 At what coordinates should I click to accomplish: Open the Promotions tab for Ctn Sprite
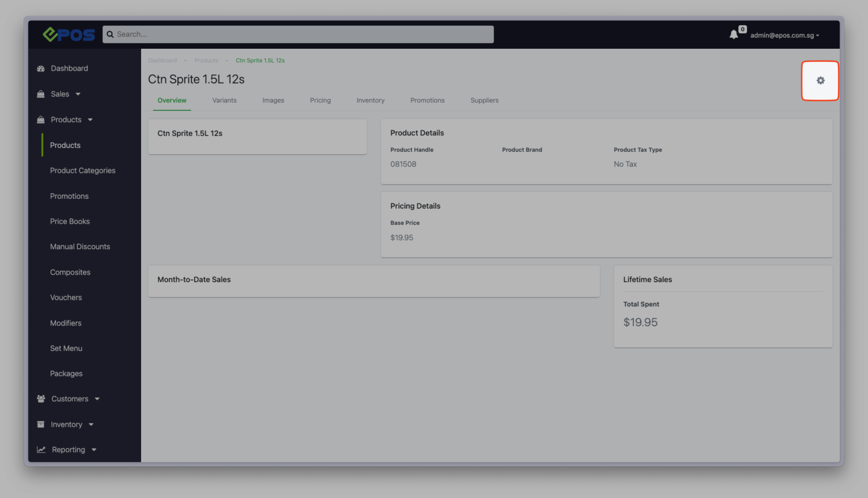coord(427,100)
